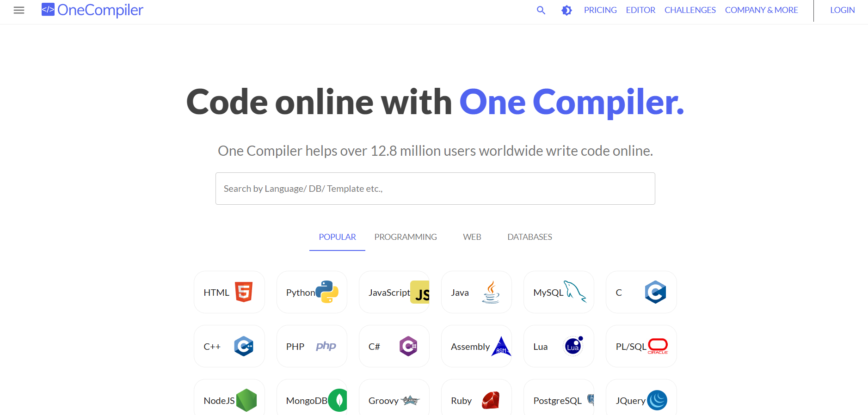The image size is (868, 415).
Task: Open the HTML5 shield icon
Action: pyautogui.click(x=244, y=292)
